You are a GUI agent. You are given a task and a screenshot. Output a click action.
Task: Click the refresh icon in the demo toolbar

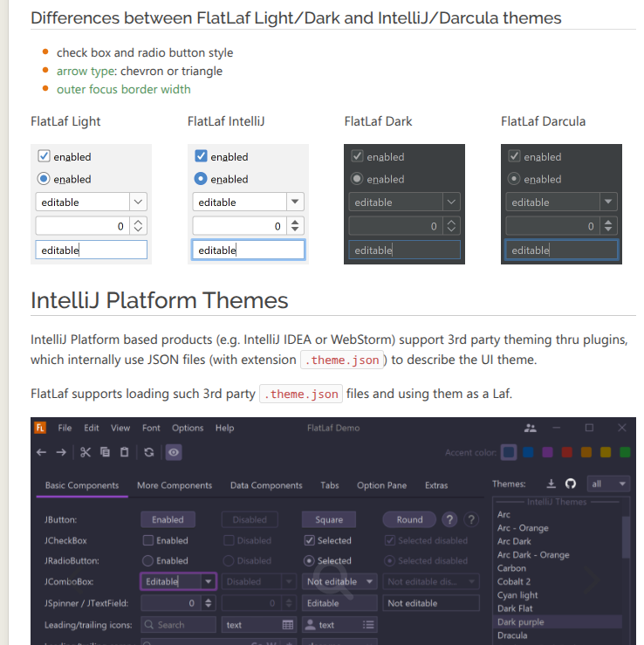(x=149, y=452)
